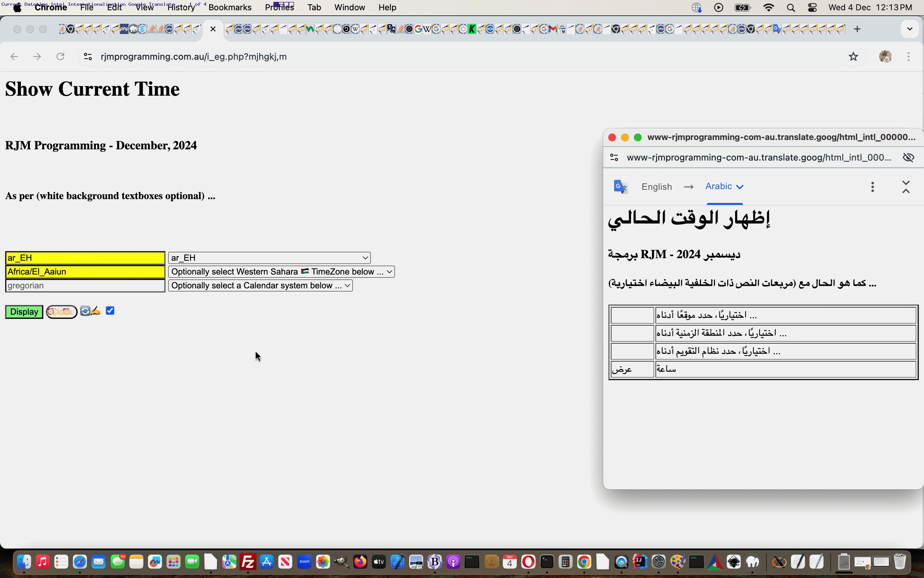Uncheck the blue checkbox after the emojis
This screenshot has height=578, width=924.
tap(110, 311)
